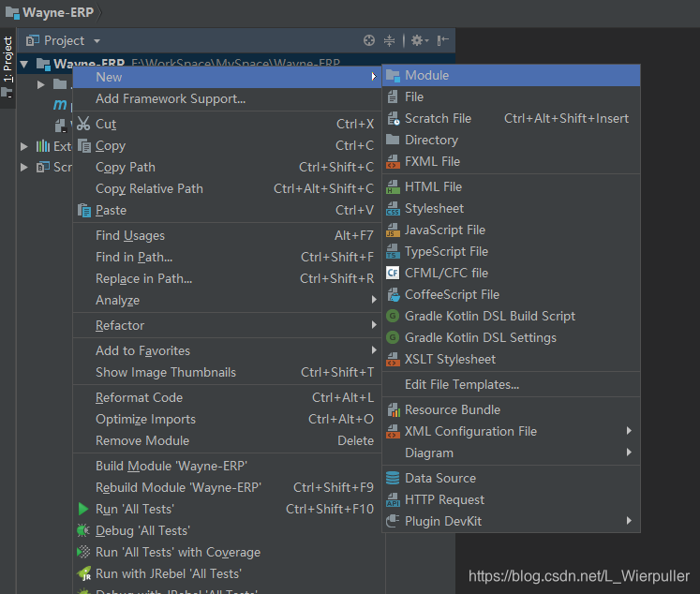Select Optimize Imports

point(227,419)
